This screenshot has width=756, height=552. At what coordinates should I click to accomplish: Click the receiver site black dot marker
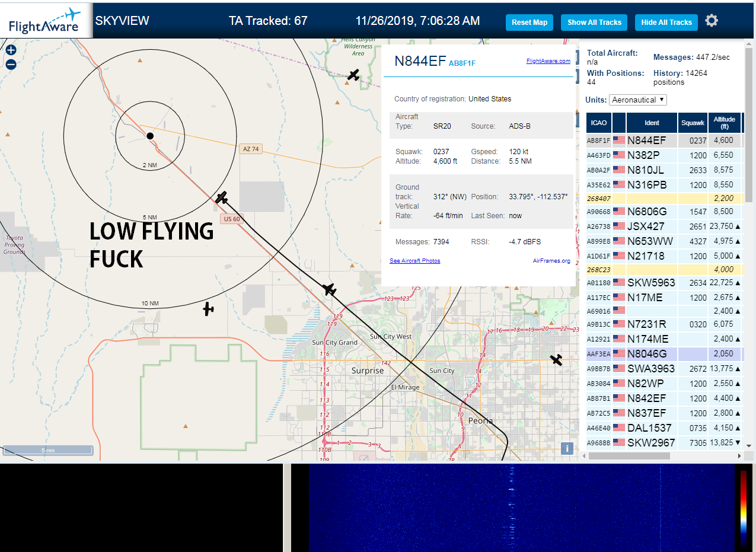150,136
